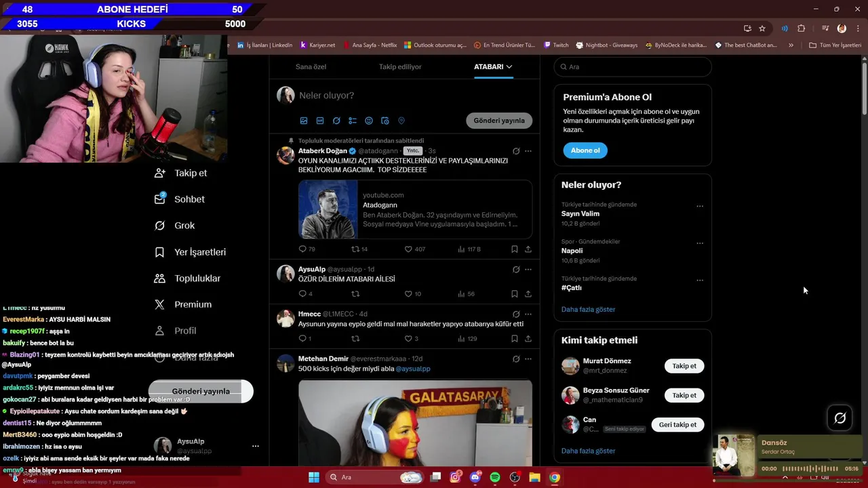868x488 pixels.
Task: Open Instagram from the taskbar
Action: coord(456,477)
